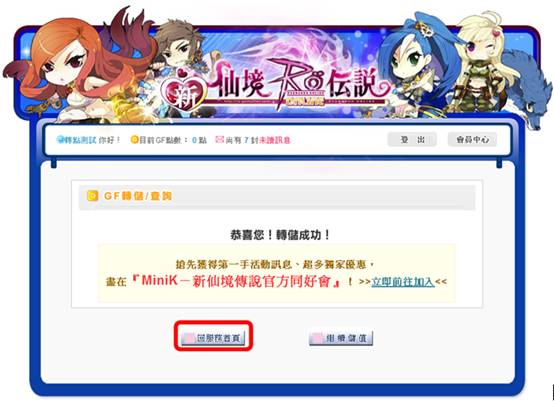This screenshot has width=554, height=402.
Task: Log out using the 登出 button
Action: click(x=412, y=140)
